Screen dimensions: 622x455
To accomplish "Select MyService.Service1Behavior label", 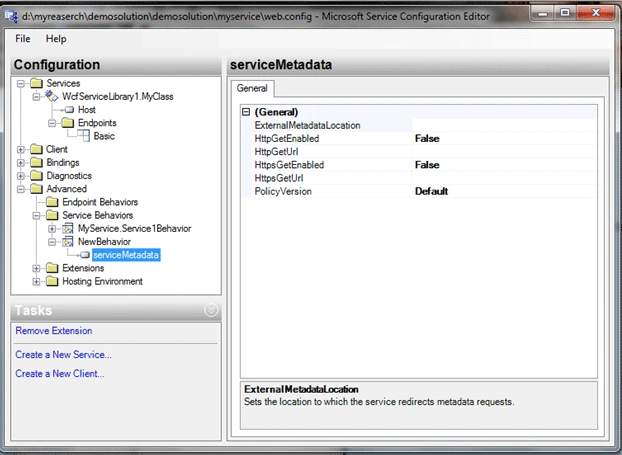I will [134, 228].
